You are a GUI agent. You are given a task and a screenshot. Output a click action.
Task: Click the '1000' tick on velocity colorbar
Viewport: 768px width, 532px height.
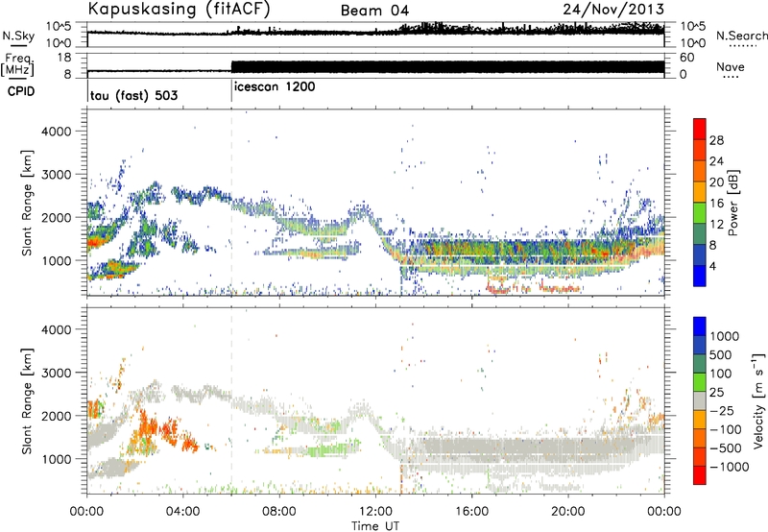coord(725,336)
